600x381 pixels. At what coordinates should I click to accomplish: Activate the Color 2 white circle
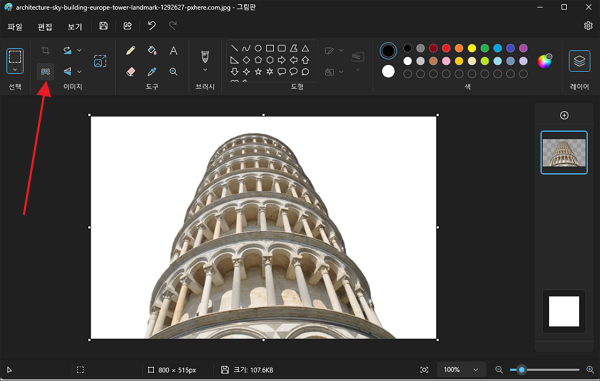pos(388,71)
